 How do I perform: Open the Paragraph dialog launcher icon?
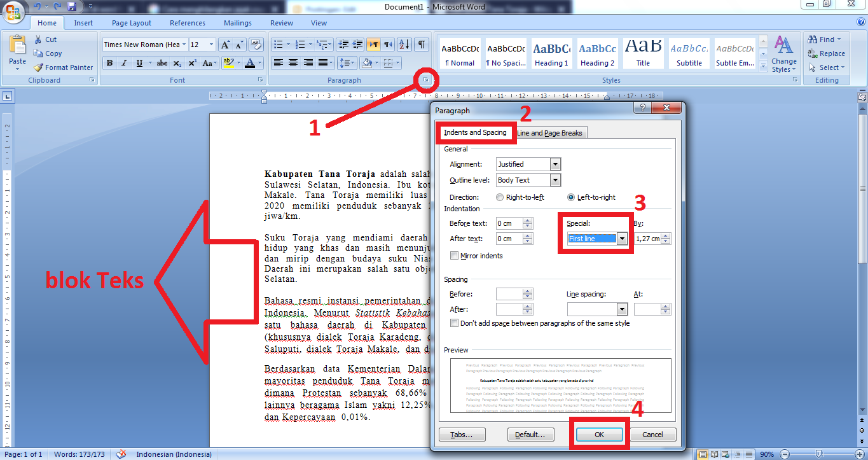pos(425,80)
